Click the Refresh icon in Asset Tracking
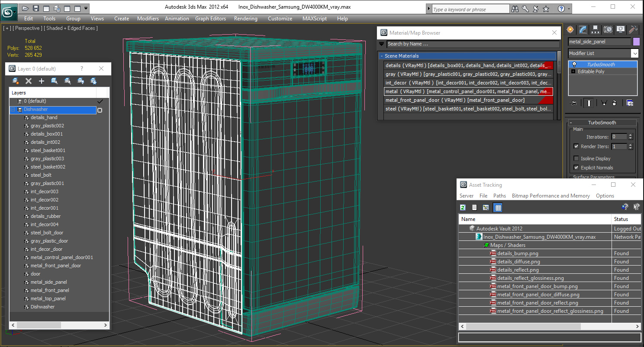 [463, 208]
